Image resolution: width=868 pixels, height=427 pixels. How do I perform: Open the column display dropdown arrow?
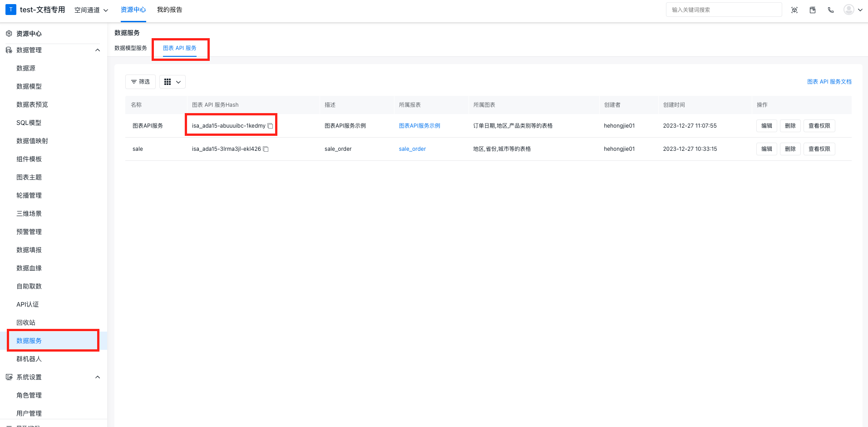pyautogui.click(x=178, y=82)
